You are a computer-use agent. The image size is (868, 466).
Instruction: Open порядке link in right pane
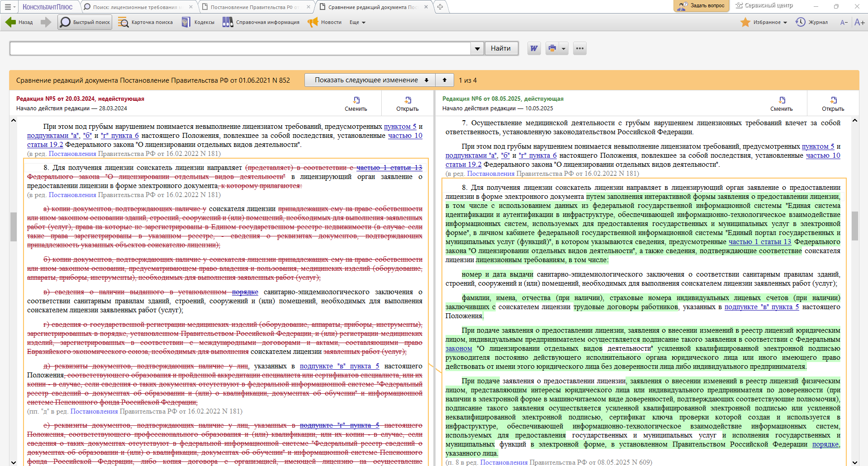tap(825, 444)
